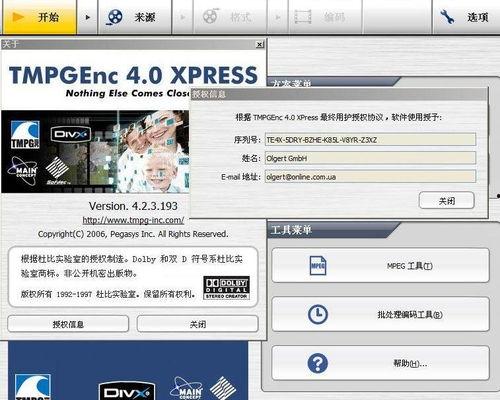Click the TMPG logo in the About banner
The image size is (500, 400).
click(x=25, y=135)
